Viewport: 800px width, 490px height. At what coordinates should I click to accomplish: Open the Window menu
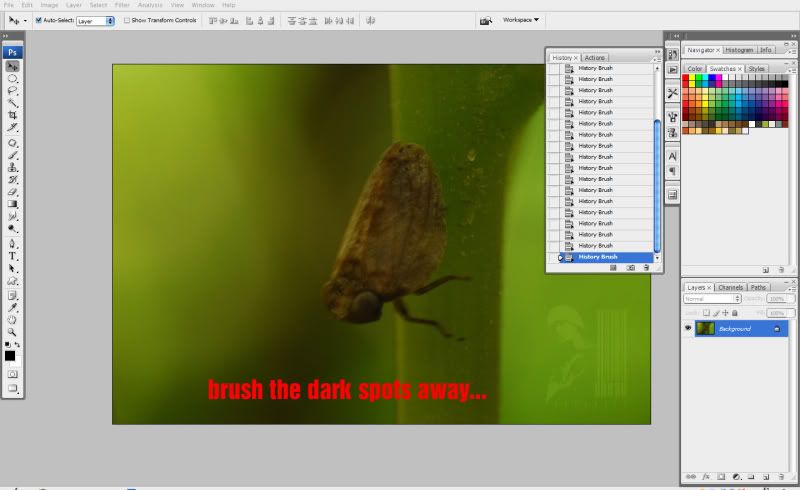pos(203,5)
